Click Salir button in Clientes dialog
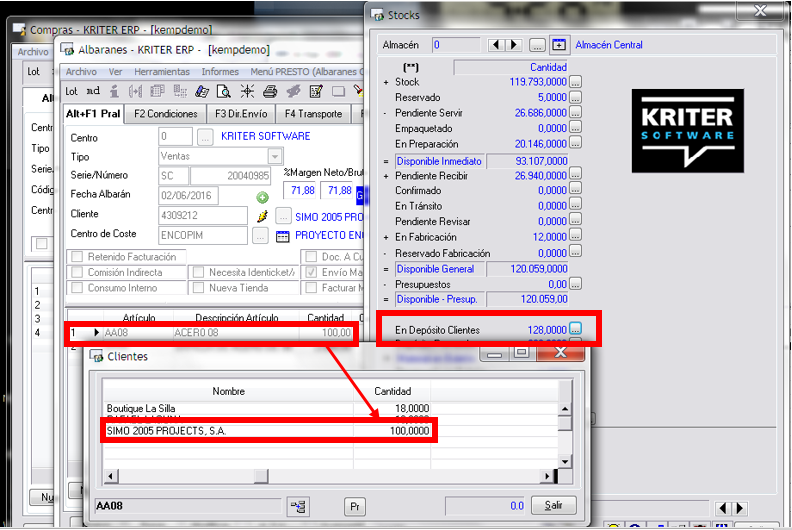 [x=554, y=505]
